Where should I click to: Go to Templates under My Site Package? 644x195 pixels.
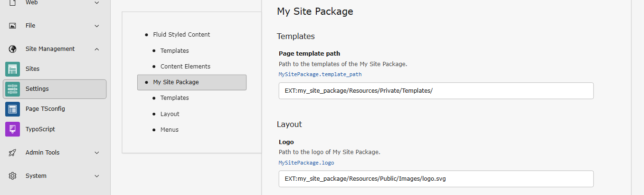(x=174, y=98)
